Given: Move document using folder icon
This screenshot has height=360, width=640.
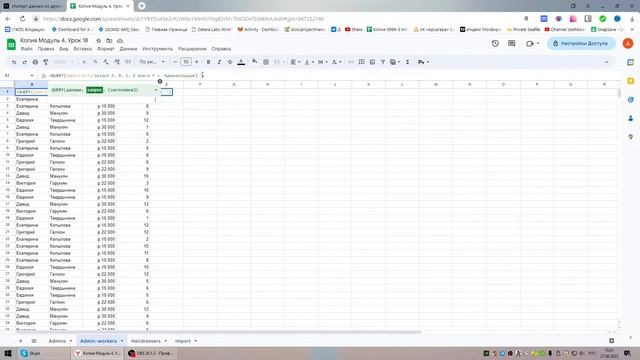Looking at the screenshot, I should coord(109,40).
